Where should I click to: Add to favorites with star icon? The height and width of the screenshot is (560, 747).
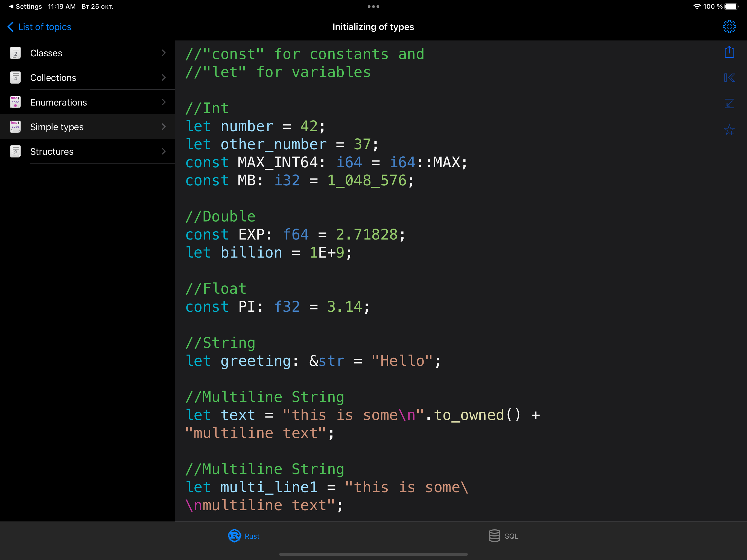tap(729, 129)
